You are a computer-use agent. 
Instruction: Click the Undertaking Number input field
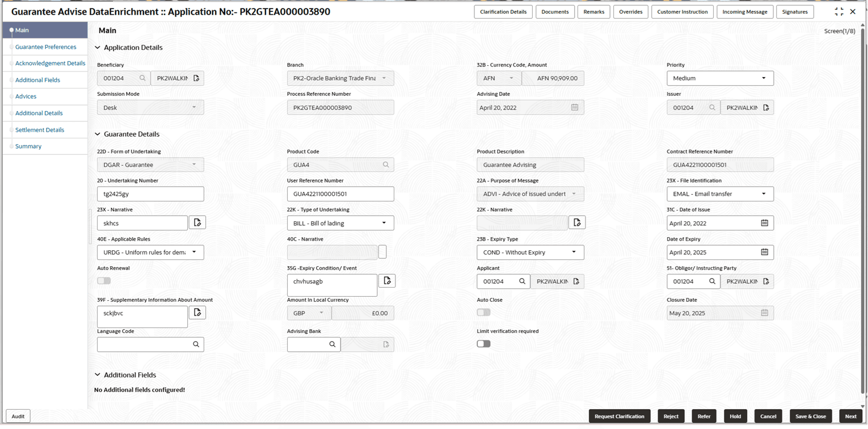(150, 194)
